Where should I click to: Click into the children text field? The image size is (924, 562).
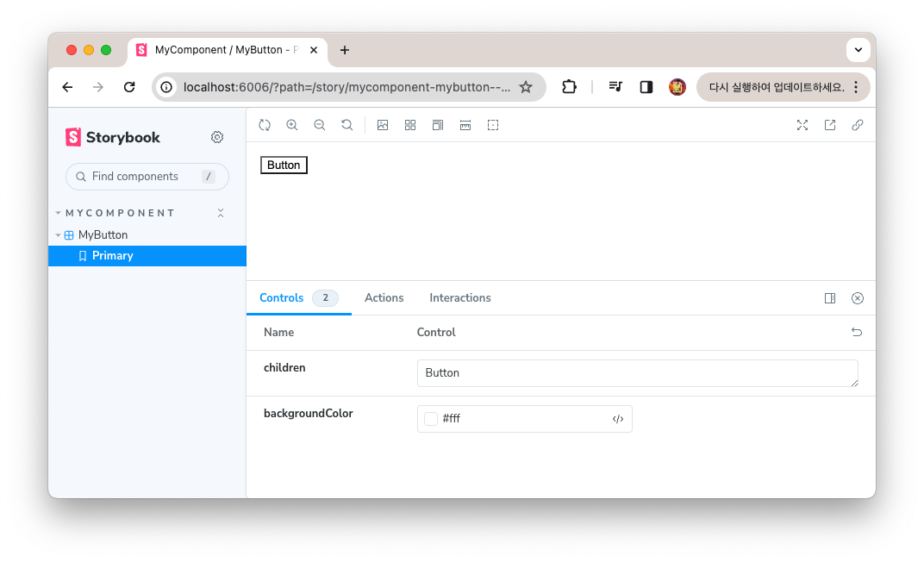click(x=638, y=373)
